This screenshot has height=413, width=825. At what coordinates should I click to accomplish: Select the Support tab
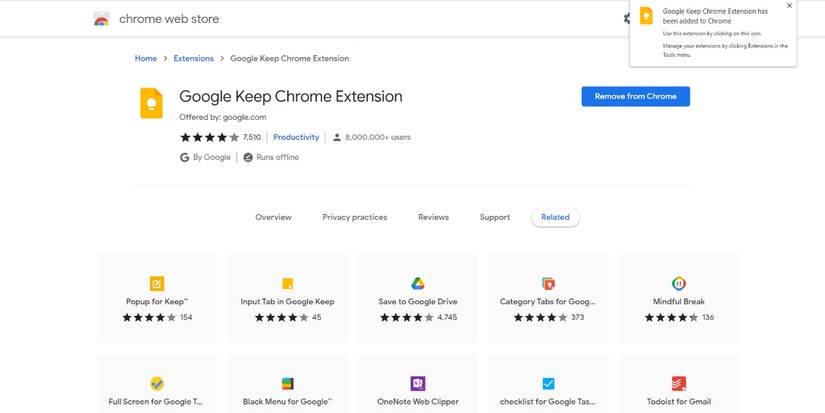[x=494, y=217]
